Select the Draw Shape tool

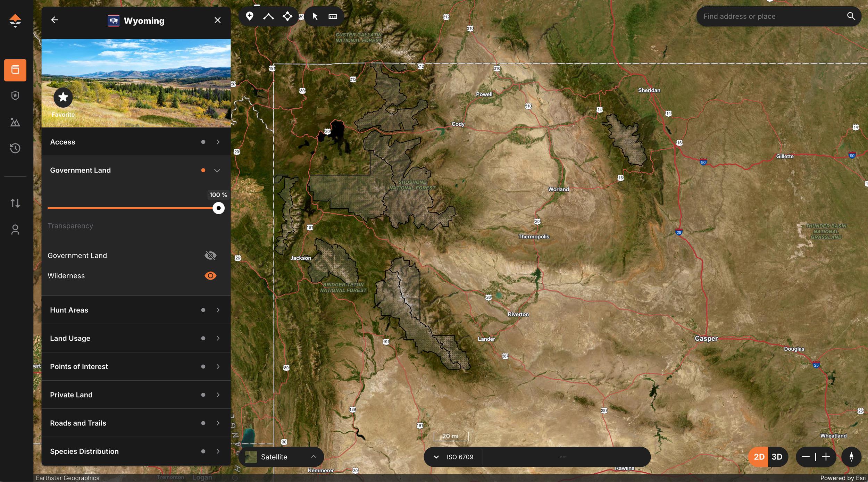pyautogui.click(x=287, y=16)
